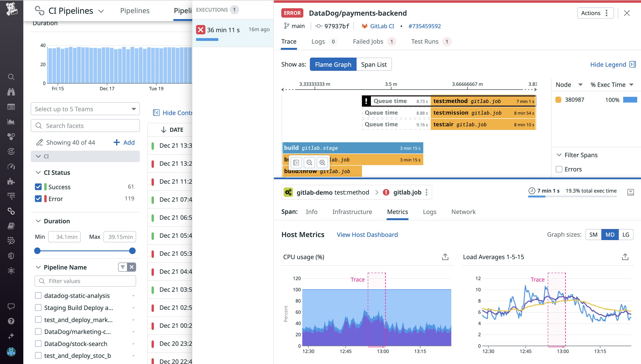Switch to the Failed Jobs tab
The image size is (641, 364).
tap(368, 42)
